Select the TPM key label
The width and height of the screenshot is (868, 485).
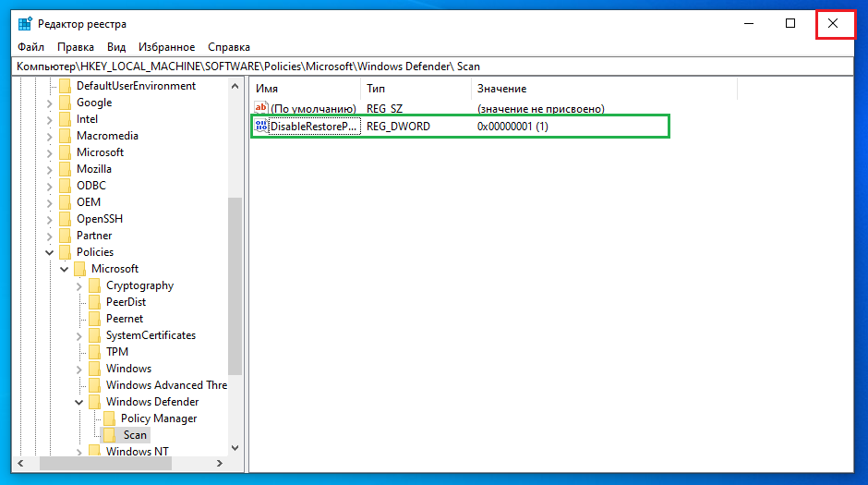click(x=117, y=352)
